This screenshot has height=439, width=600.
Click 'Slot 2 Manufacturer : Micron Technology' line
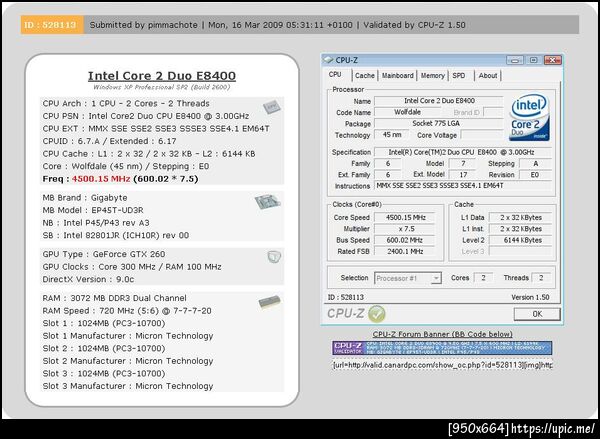[128, 361]
